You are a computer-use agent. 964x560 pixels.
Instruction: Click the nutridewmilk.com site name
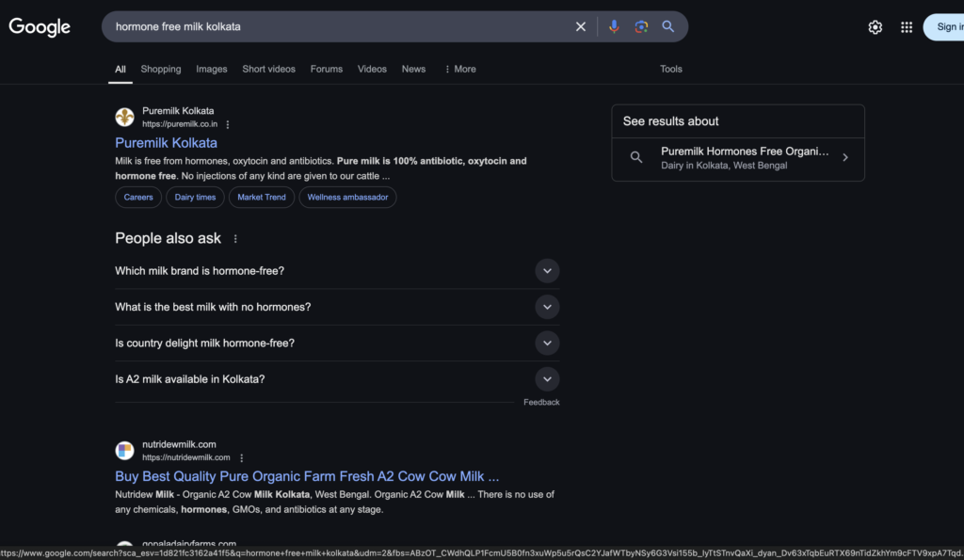(179, 444)
